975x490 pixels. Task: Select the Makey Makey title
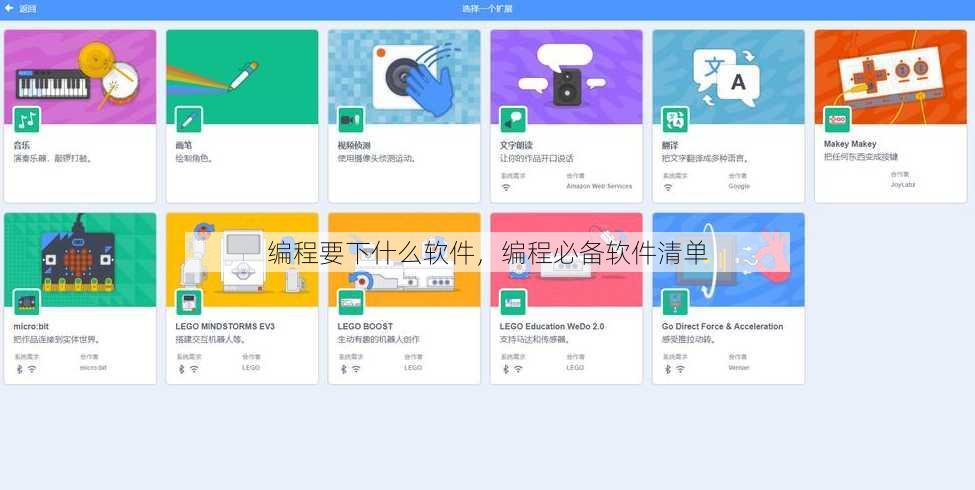pos(850,144)
